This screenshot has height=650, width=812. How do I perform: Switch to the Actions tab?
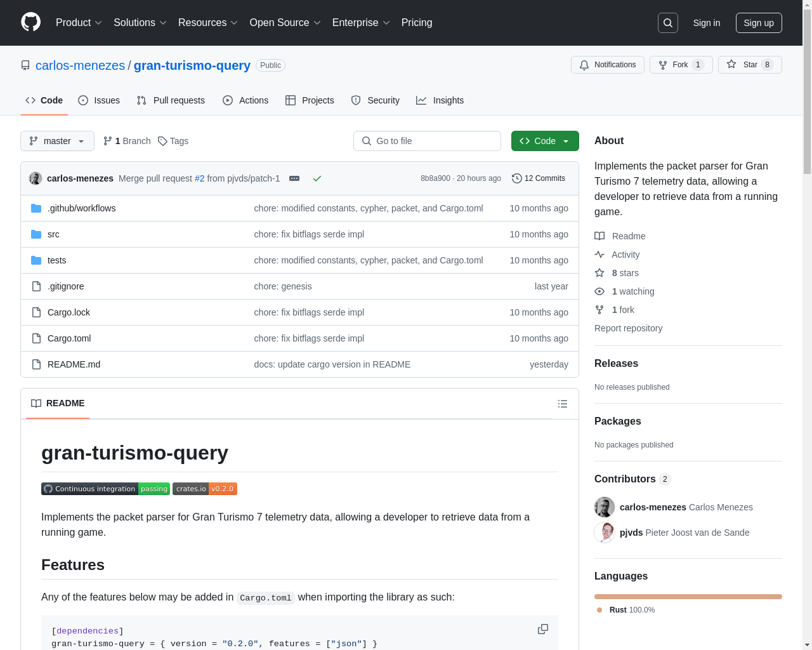pos(246,100)
